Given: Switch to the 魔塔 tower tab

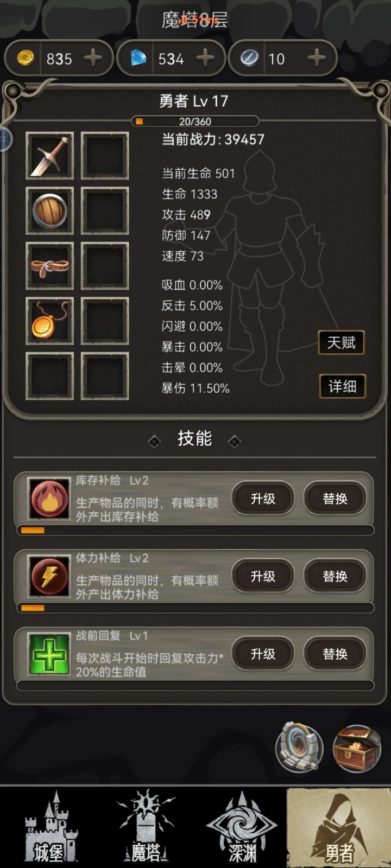Looking at the screenshot, I should click(146, 827).
